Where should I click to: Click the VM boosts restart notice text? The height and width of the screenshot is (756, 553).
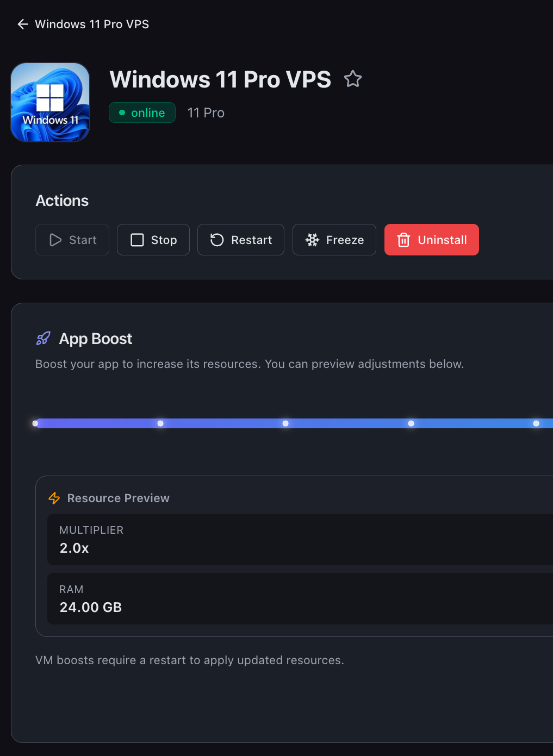point(190,660)
